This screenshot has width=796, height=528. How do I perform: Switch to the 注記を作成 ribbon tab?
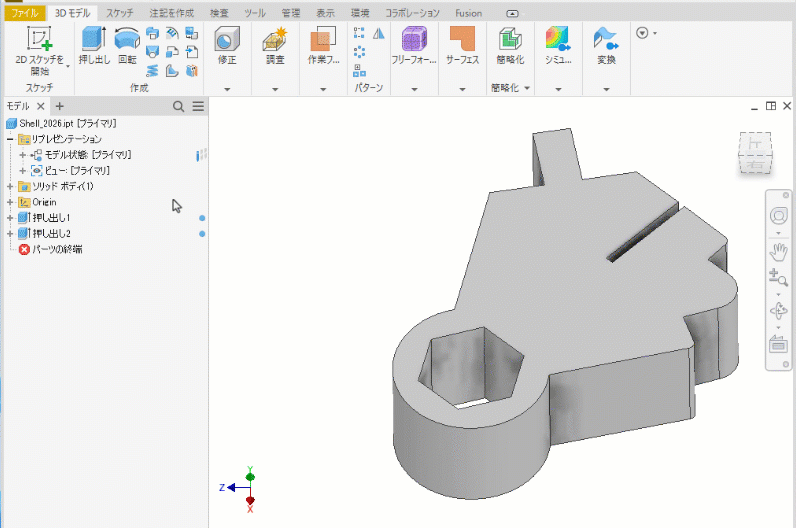172,13
